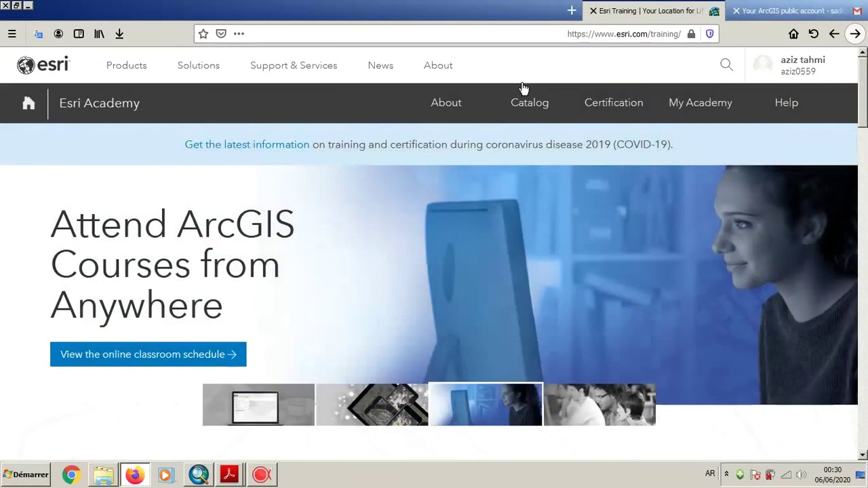This screenshot has height=488, width=868.
Task: Open Support & Services menu
Action: pos(294,66)
